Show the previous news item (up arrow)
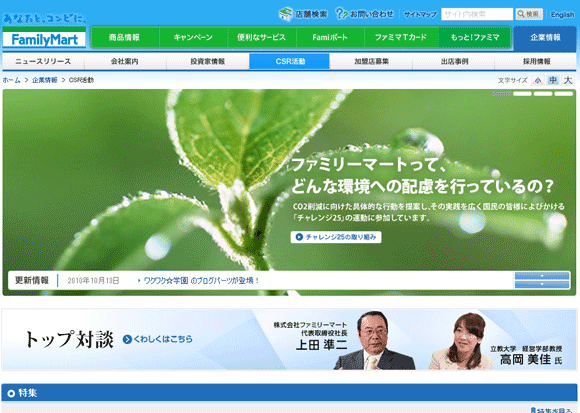 pyautogui.click(x=542, y=276)
